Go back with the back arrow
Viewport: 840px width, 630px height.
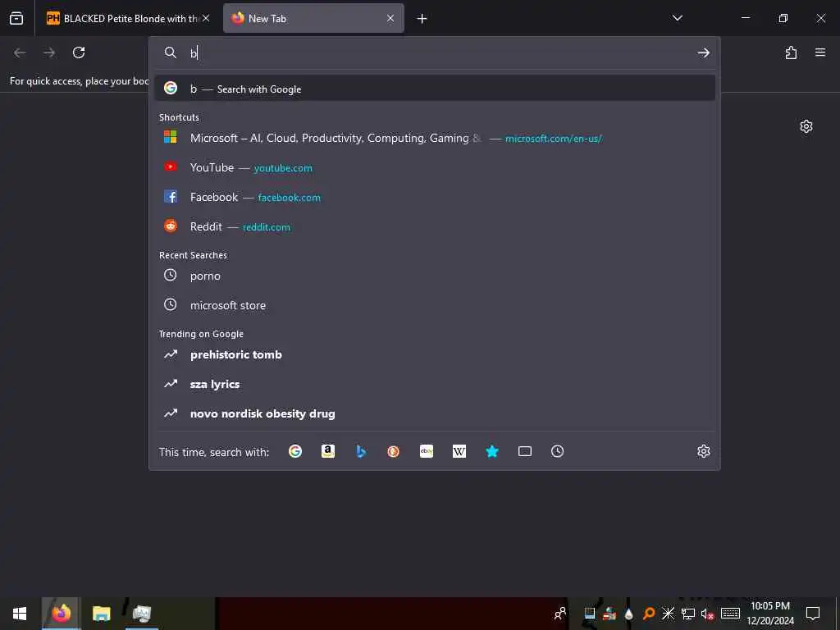coord(20,52)
